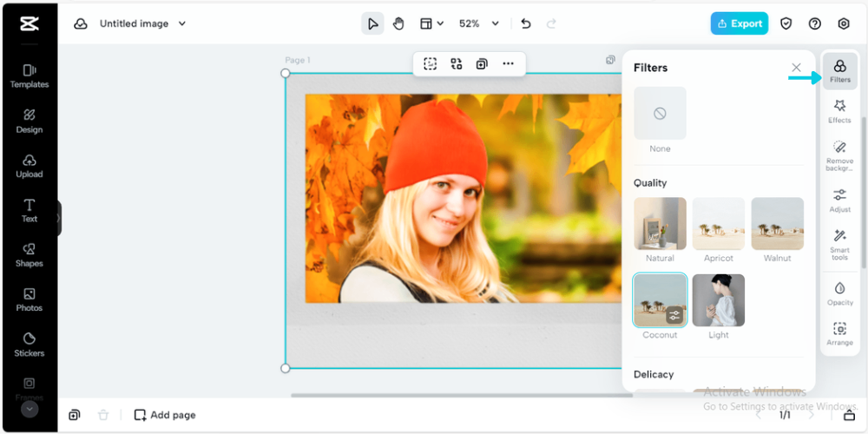
Task: Open Smart tools in the right sidebar
Action: click(x=839, y=243)
